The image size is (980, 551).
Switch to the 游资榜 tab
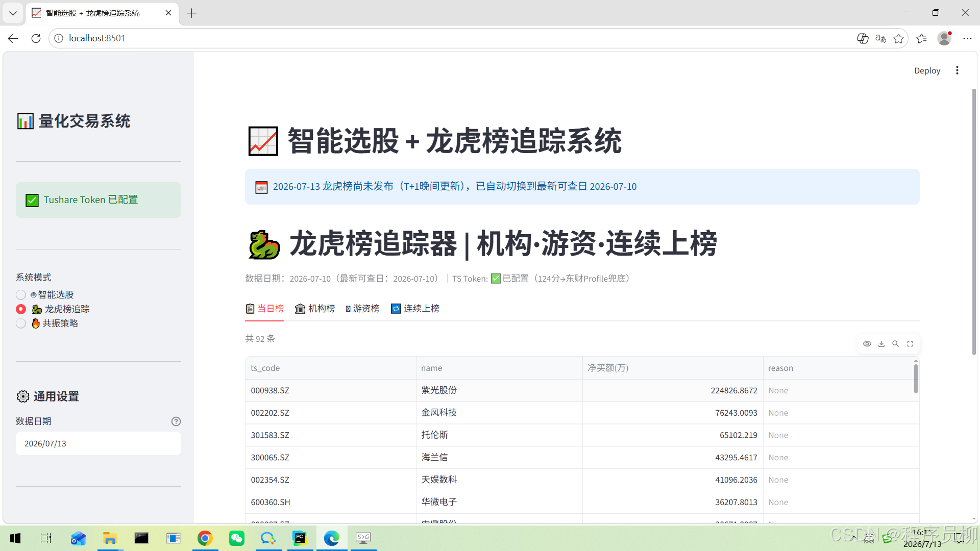pyautogui.click(x=362, y=309)
